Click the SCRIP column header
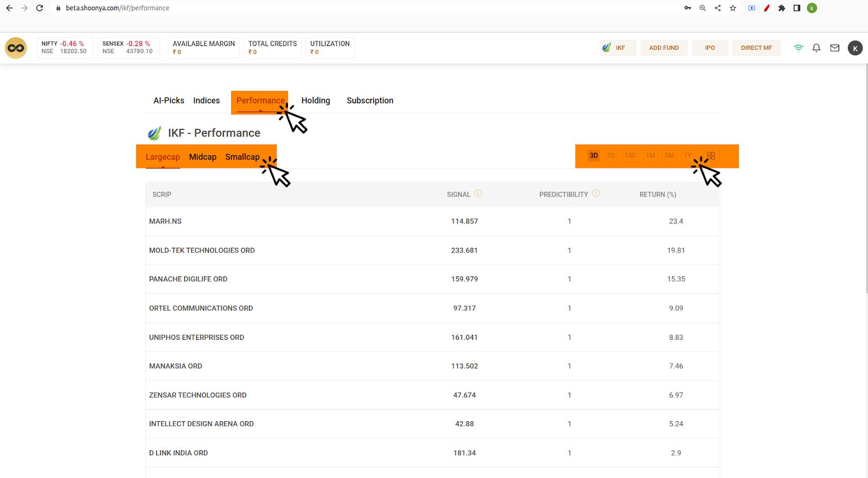This screenshot has height=478, width=868. tap(162, 195)
